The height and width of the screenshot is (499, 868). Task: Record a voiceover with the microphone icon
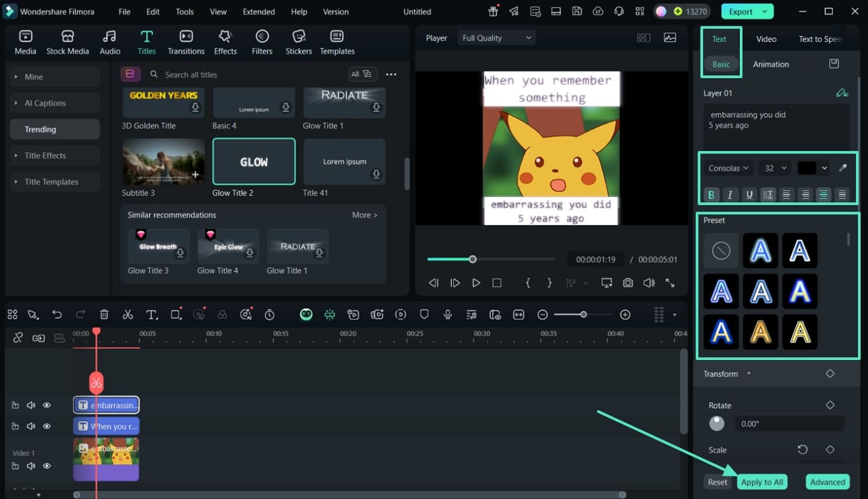click(447, 315)
